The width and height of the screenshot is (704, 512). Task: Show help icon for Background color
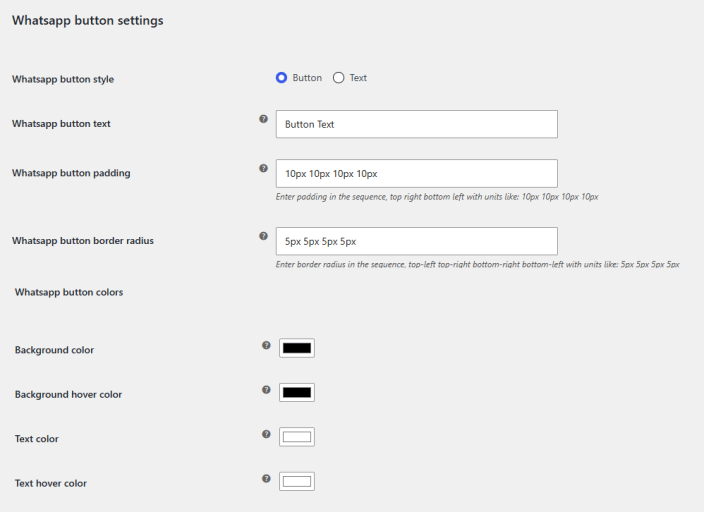tap(266, 345)
